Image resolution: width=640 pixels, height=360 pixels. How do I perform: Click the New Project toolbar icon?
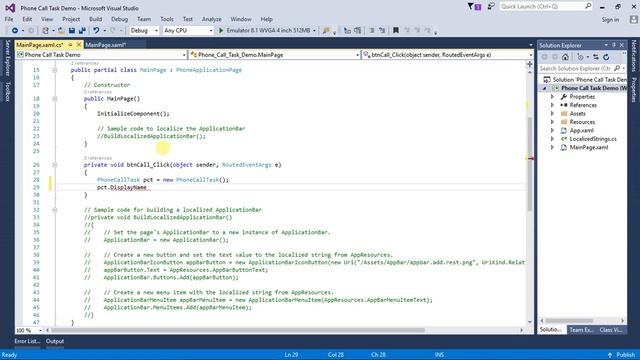pos(46,31)
